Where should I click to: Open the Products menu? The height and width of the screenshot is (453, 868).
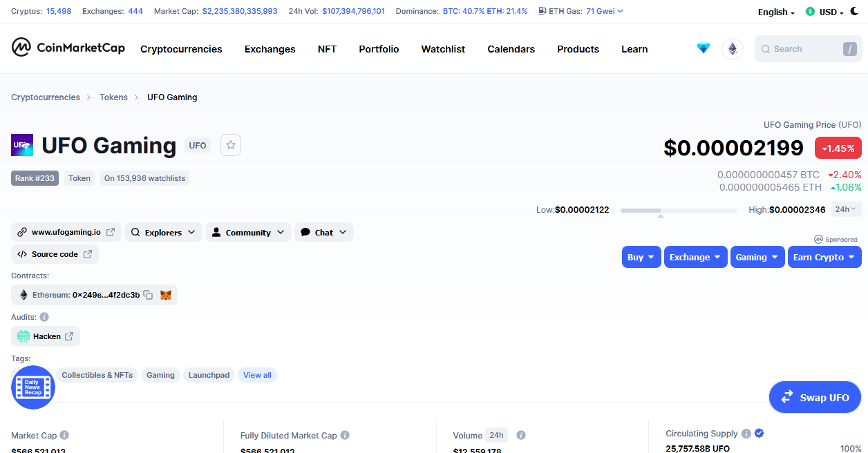coord(578,49)
